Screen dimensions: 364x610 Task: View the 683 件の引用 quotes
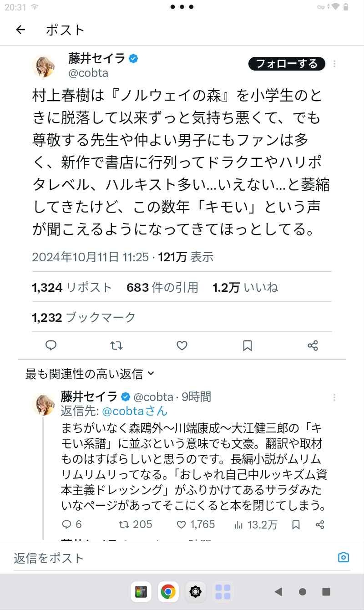pyautogui.click(x=162, y=288)
